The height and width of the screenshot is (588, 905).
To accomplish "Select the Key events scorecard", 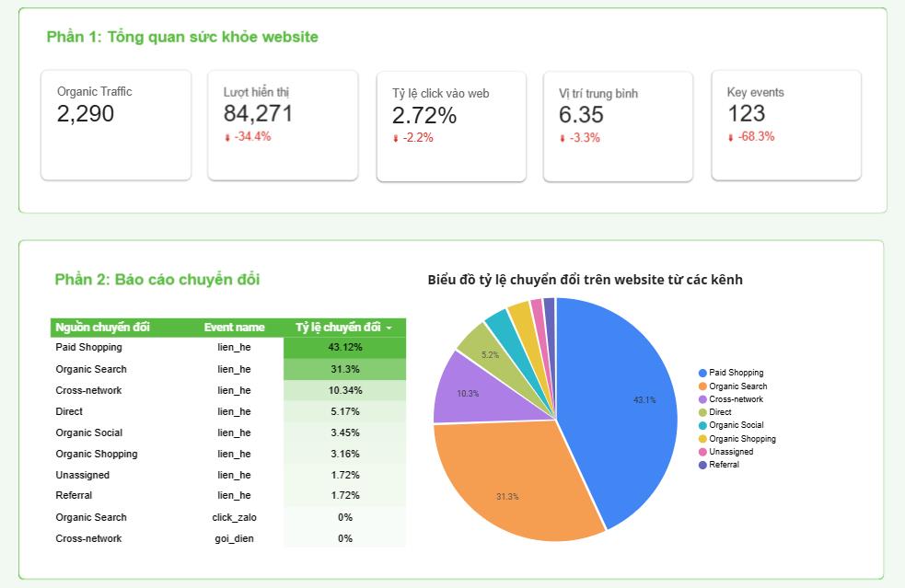I will (x=785, y=122).
